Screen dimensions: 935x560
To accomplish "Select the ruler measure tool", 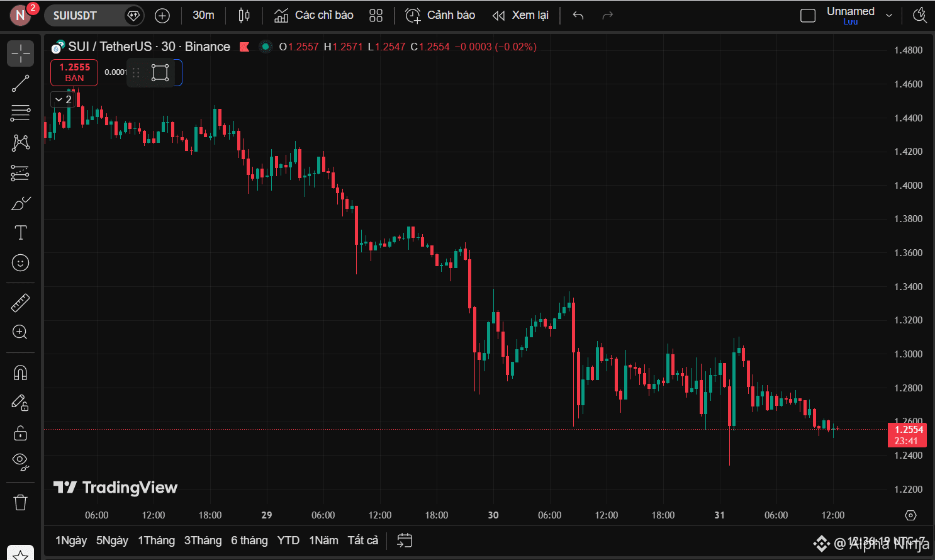I will pos(20,303).
